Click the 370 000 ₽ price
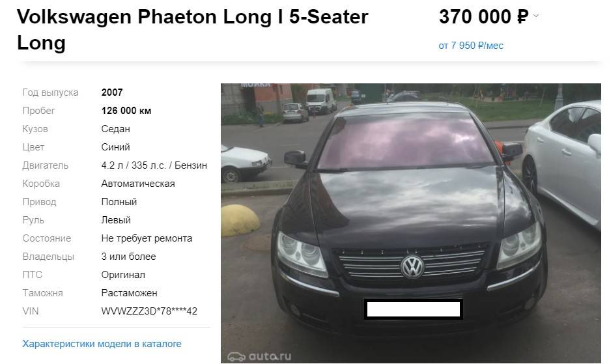The width and height of the screenshot is (609, 364). [x=483, y=17]
